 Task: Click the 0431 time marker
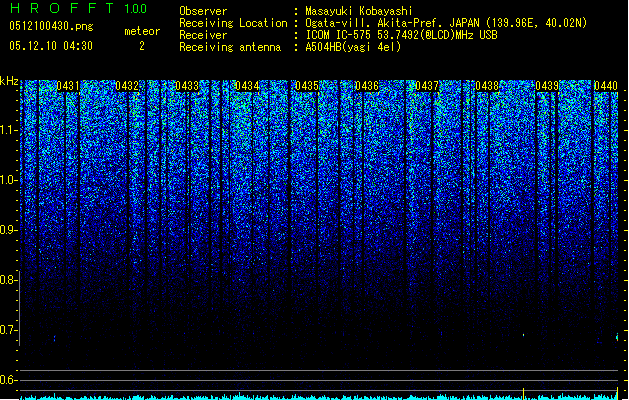coord(68,86)
